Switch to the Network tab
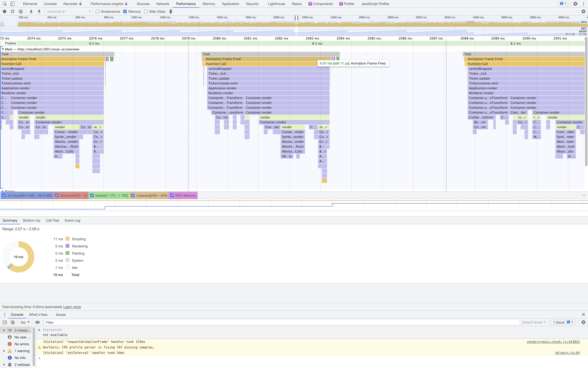This screenshot has height=368, width=588. click(x=163, y=4)
